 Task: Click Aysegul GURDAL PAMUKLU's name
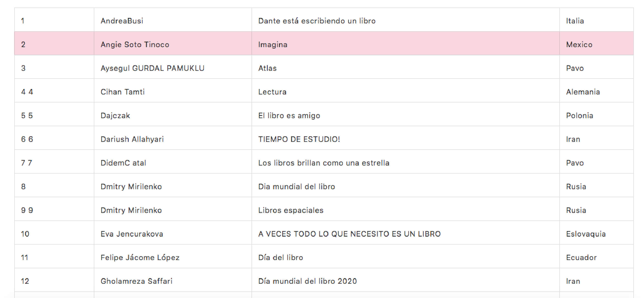[x=153, y=68]
